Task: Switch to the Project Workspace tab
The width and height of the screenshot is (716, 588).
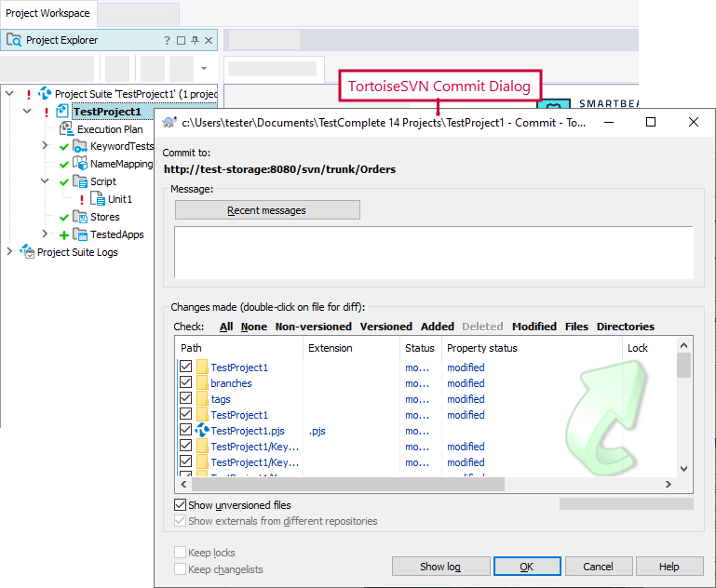Action: 47,13
